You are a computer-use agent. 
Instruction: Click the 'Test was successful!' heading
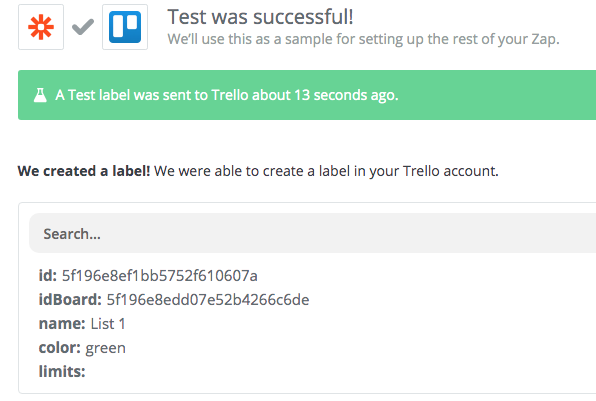[x=260, y=17]
